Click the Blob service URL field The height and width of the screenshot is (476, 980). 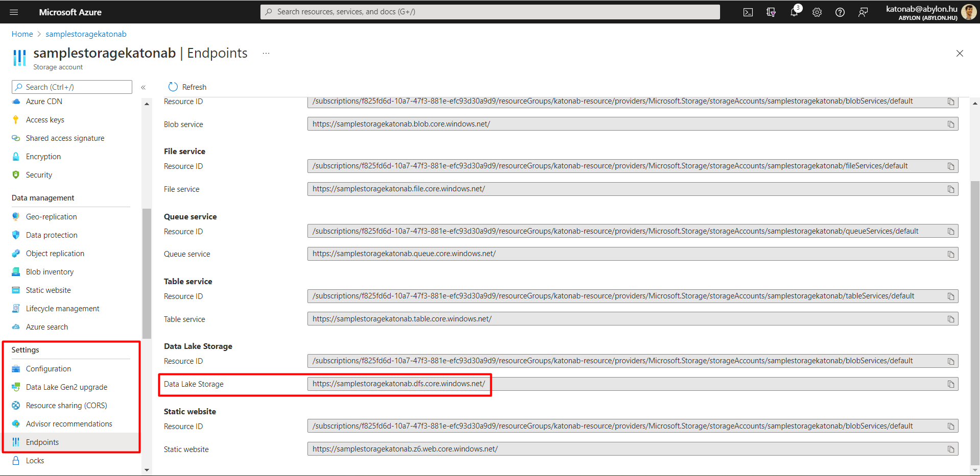tap(633, 124)
